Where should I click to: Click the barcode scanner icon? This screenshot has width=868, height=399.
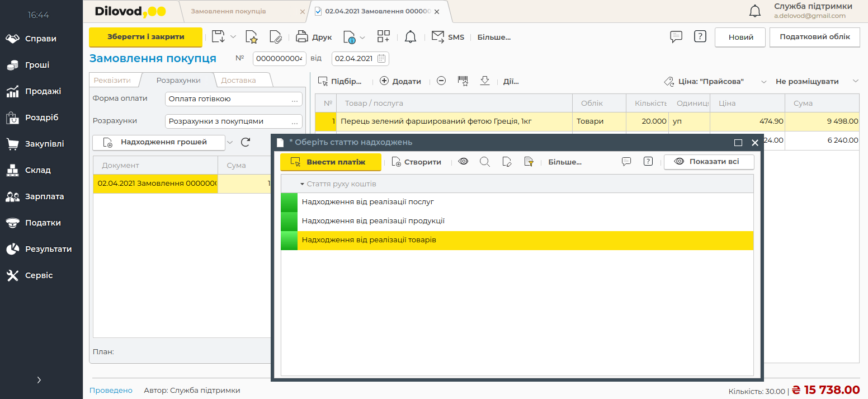coord(463,81)
